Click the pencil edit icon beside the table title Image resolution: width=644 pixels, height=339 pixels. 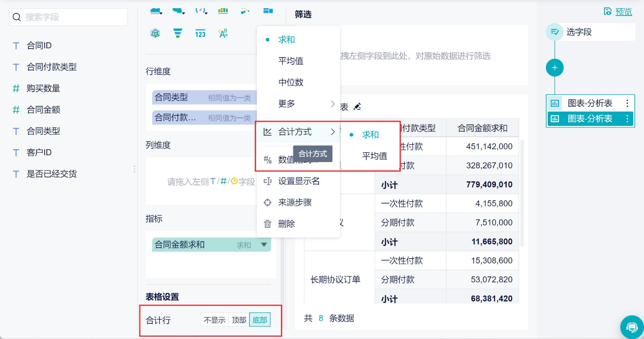coord(357,107)
